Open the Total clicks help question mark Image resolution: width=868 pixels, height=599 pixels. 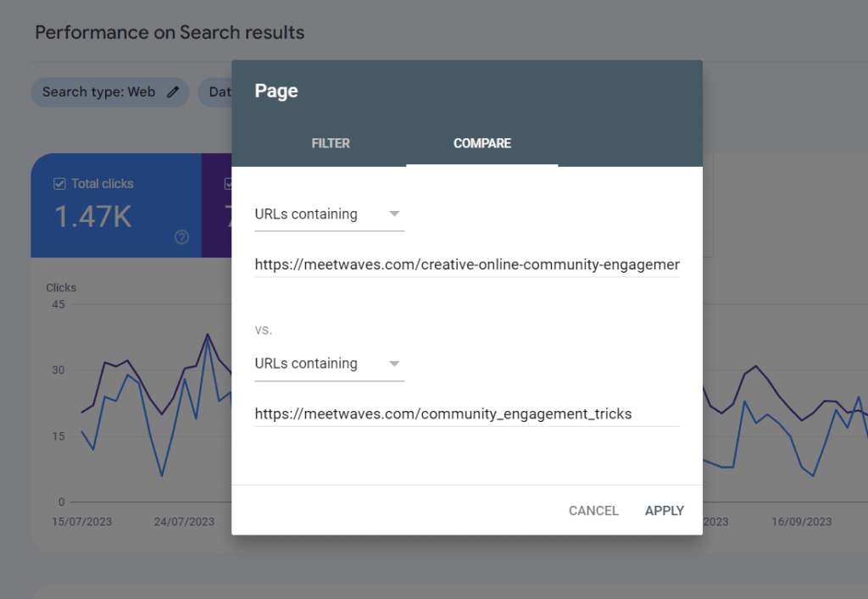click(x=181, y=237)
